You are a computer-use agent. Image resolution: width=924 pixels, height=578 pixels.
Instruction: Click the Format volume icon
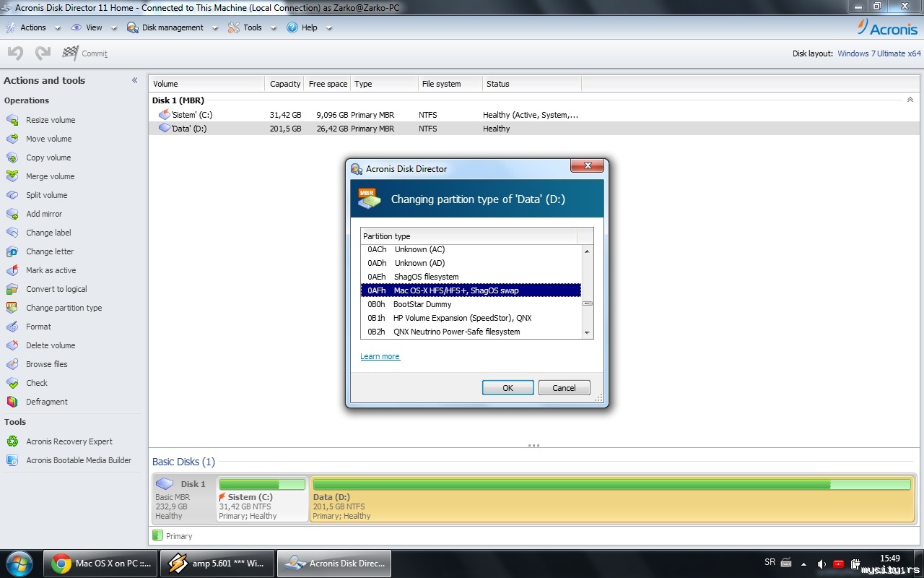point(12,327)
